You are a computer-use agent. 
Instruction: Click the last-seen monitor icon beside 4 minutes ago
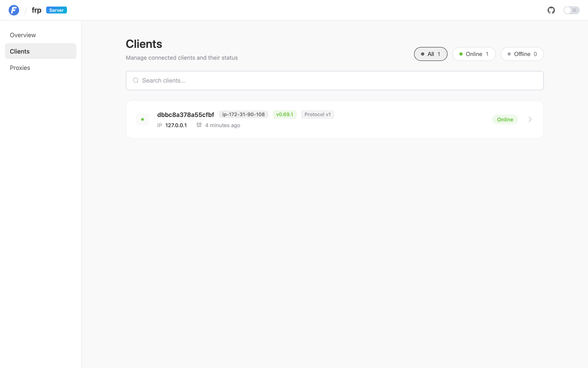[199, 125]
